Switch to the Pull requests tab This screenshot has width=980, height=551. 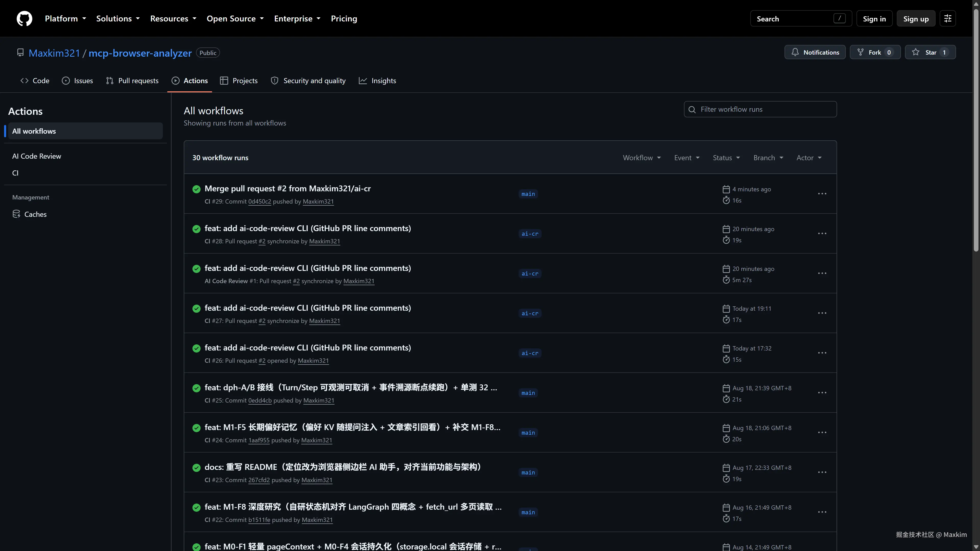point(132,81)
